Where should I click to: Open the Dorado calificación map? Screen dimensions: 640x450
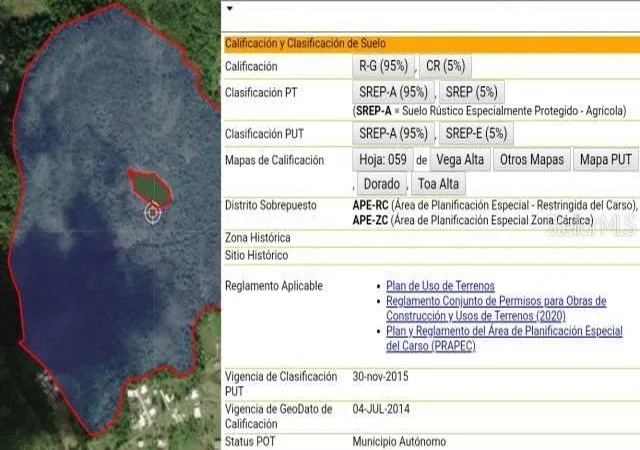(382, 184)
